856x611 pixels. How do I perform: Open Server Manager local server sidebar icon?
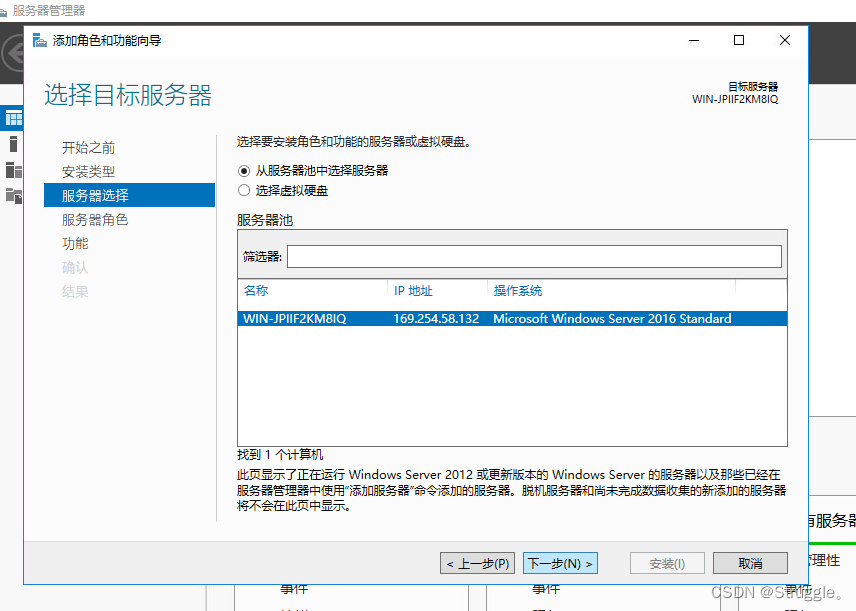click(x=14, y=144)
